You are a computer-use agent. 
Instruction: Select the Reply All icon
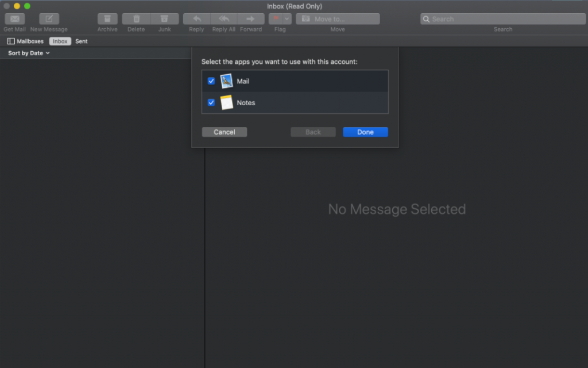pos(224,19)
